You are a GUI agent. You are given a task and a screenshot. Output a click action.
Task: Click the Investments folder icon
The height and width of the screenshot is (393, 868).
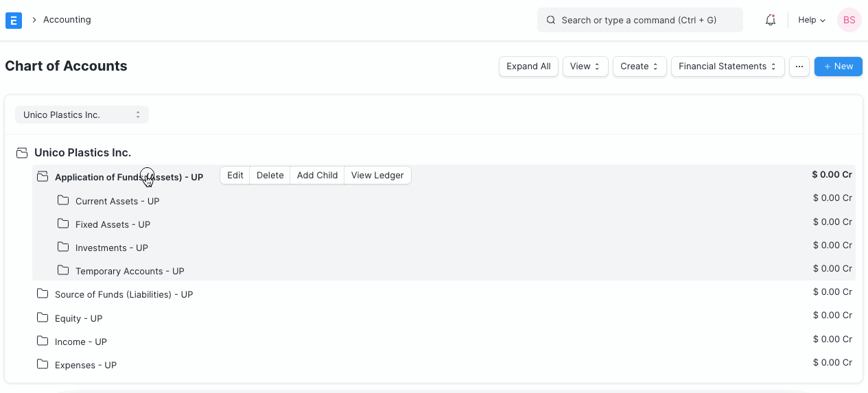[x=63, y=248]
